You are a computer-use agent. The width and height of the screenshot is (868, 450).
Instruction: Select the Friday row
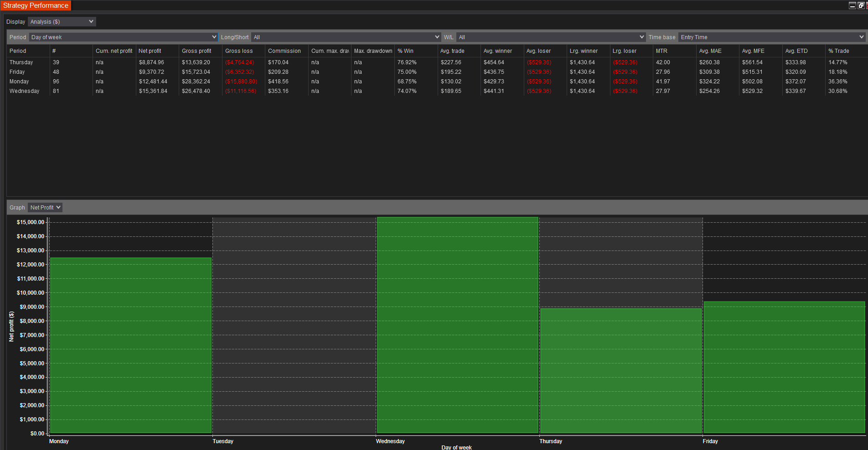click(x=437, y=72)
